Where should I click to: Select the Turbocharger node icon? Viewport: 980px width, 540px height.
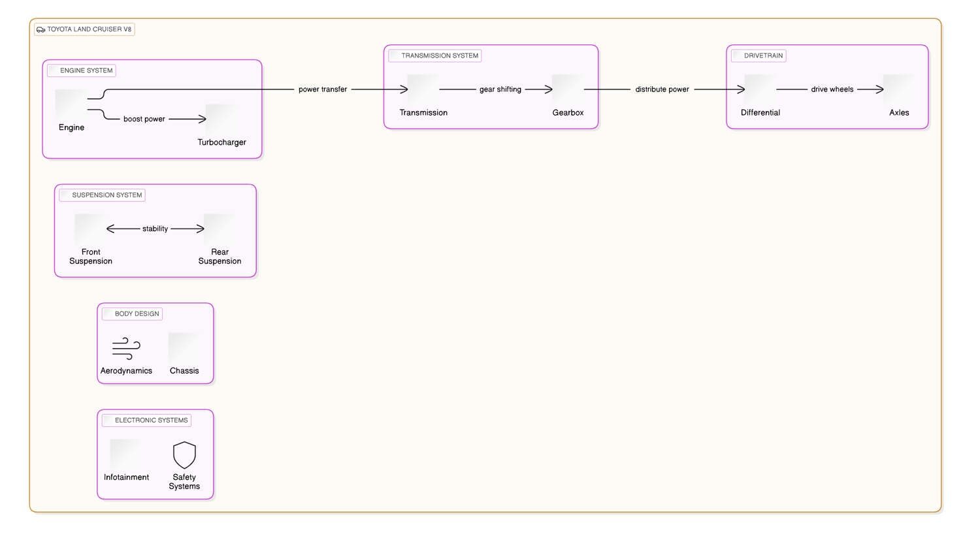click(x=222, y=119)
